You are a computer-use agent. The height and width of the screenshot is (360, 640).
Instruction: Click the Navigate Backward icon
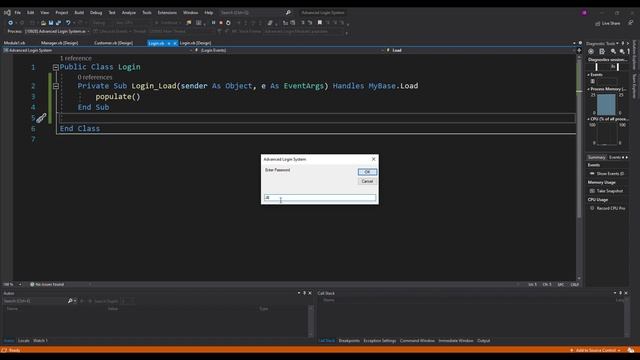(x=11, y=23)
